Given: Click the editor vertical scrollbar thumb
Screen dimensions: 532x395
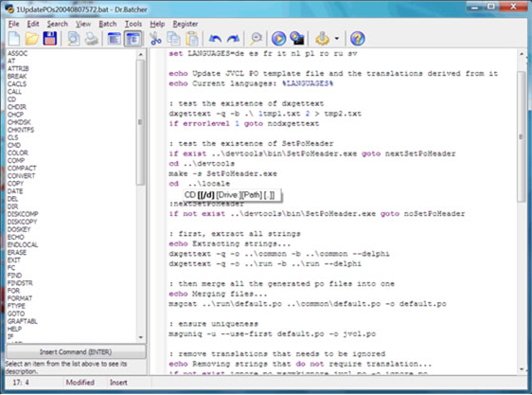Looking at the screenshot, I should pos(522,136).
